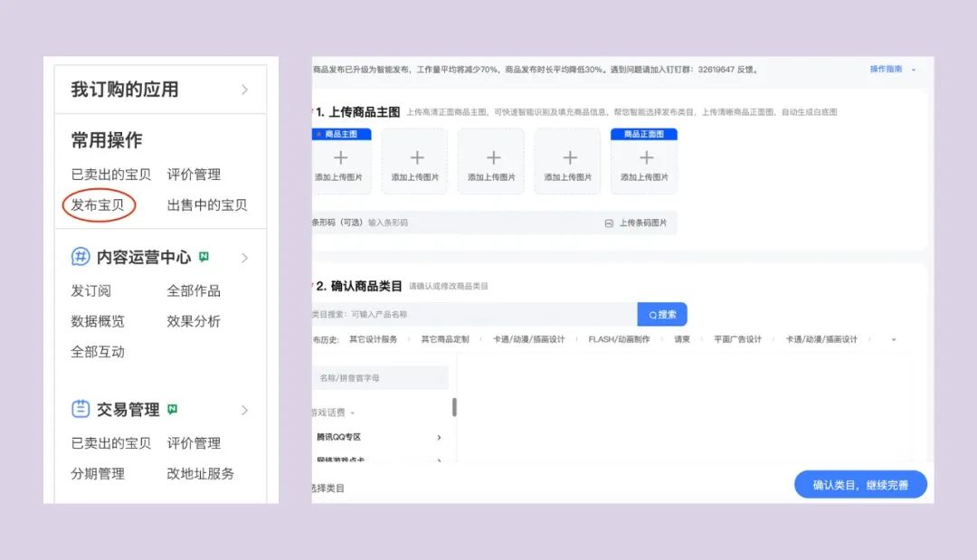Click the green badge next to 内容运营中心
Screen dimensions: 977x560
click(204, 256)
